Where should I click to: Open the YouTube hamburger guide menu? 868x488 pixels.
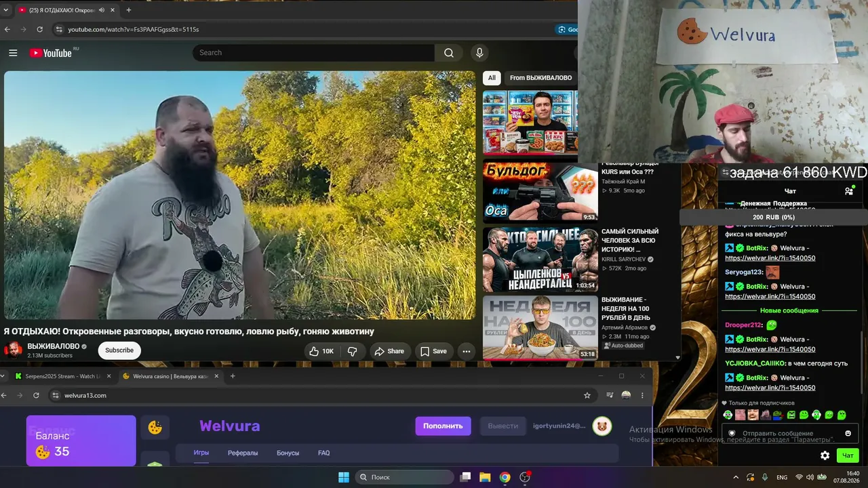pos(13,53)
